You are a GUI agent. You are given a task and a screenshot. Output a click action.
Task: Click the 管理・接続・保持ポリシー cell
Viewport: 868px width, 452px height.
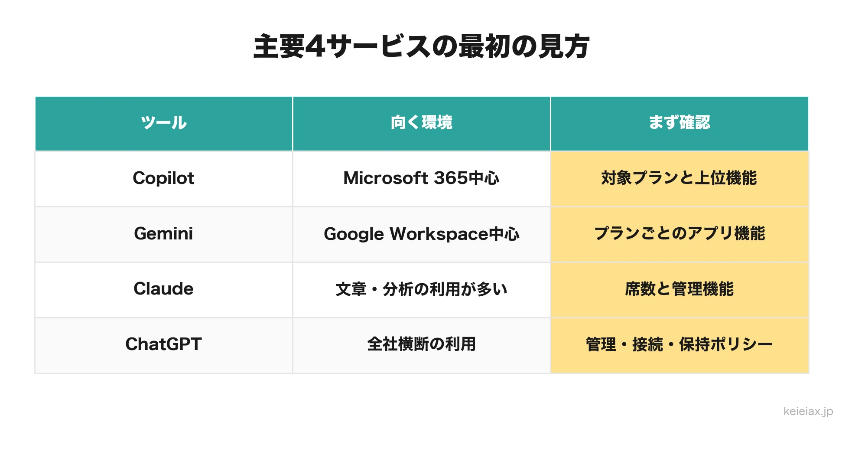pyautogui.click(x=679, y=345)
